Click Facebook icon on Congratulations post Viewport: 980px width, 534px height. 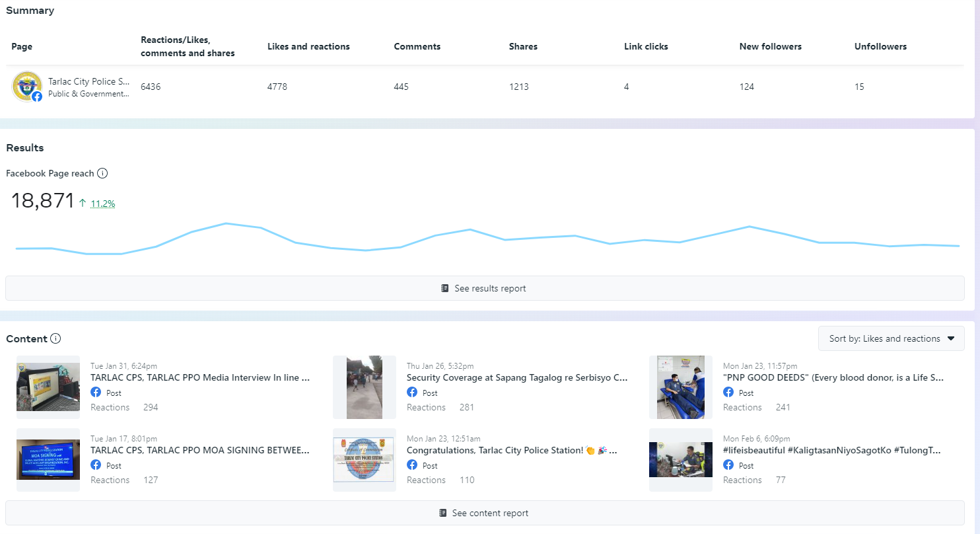412,465
